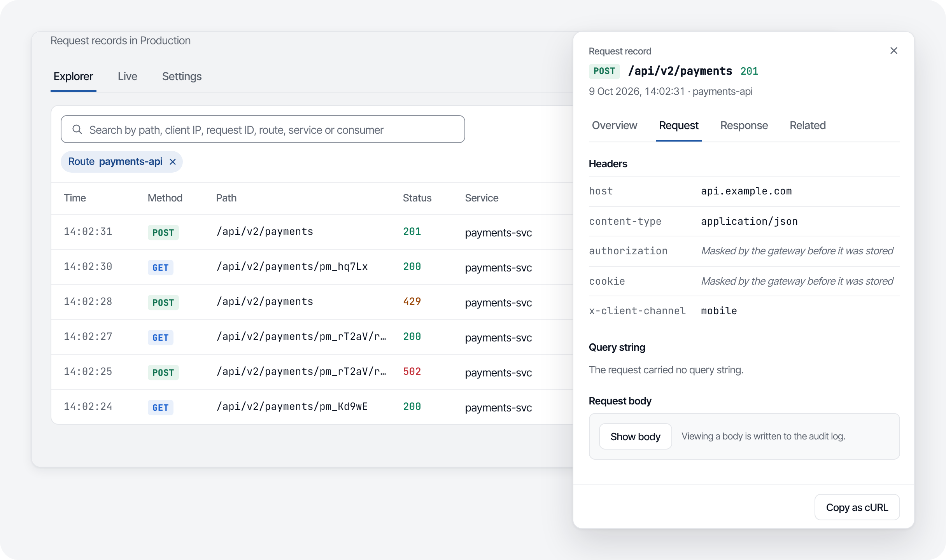This screenshot has width=946, height=560.
Task: Click the Method column header
Action: tap(165, 198)
